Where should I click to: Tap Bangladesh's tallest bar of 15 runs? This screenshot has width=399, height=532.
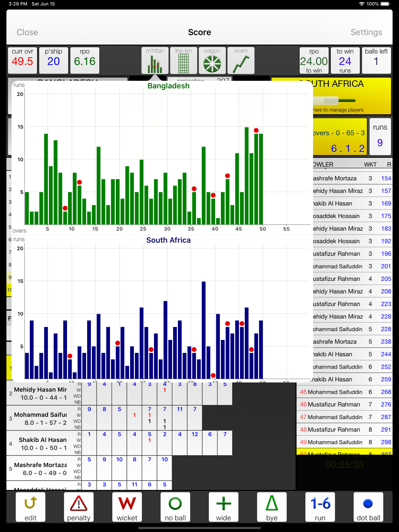pos(246,176)
